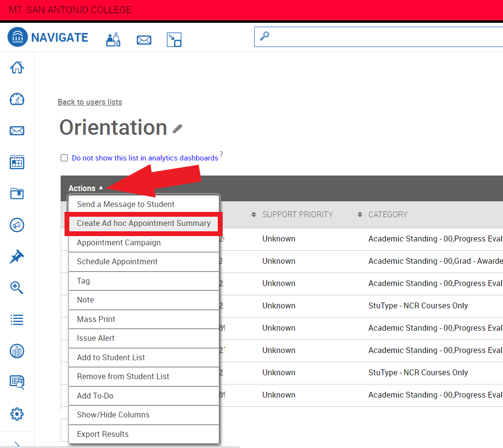Open the pushpin icon in sidebar
The image size is (503, 448).
click(17, 256)
